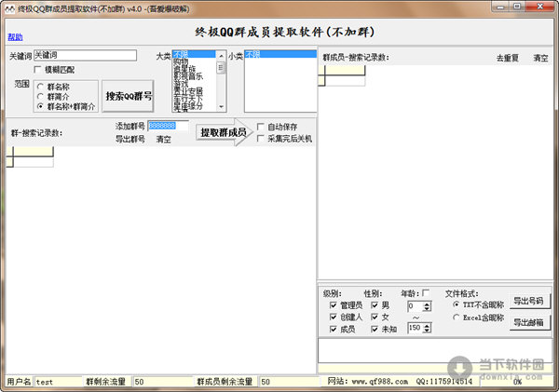Click 去重复 to remove duplicate members

[x=508, y=58]
